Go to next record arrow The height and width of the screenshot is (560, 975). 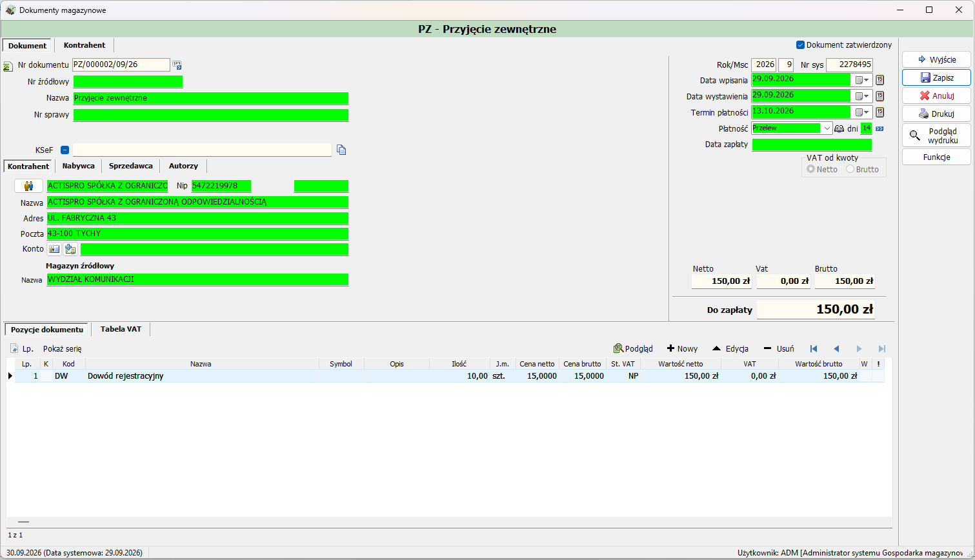859,348
